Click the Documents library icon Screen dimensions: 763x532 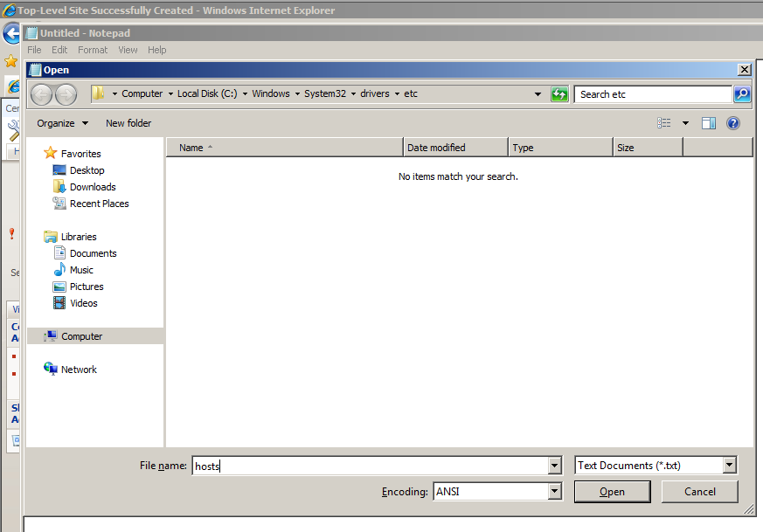point(59,252)
